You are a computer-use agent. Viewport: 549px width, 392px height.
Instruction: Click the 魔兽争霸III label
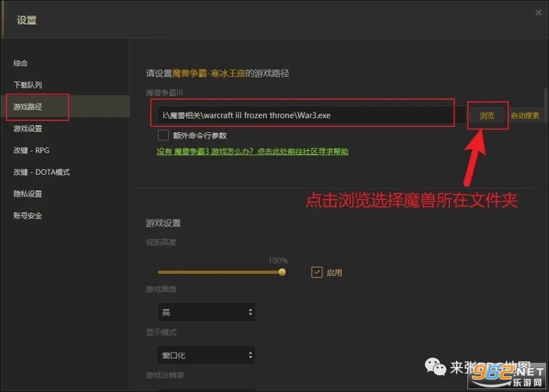164,93
